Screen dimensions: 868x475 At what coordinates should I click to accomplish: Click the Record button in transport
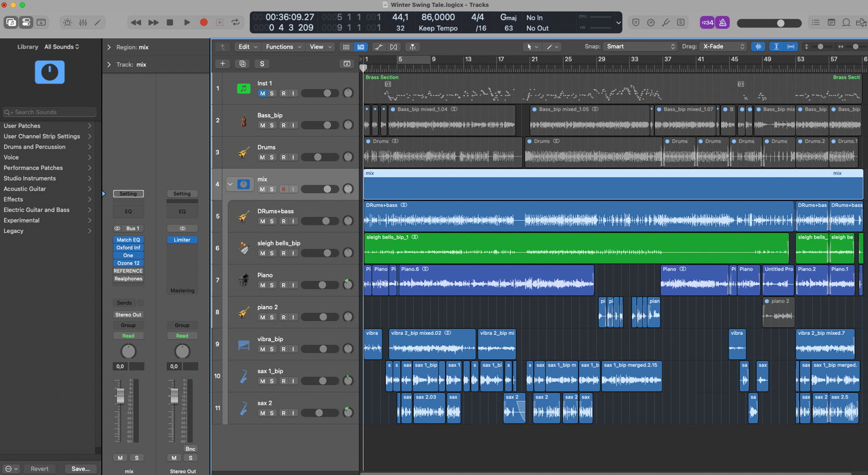204,23
